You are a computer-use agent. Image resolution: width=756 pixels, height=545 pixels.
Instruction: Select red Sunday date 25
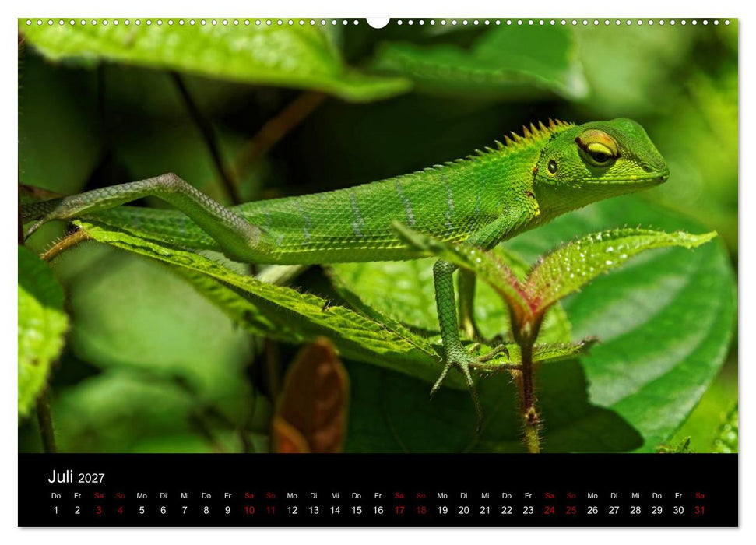coord(571,510)
